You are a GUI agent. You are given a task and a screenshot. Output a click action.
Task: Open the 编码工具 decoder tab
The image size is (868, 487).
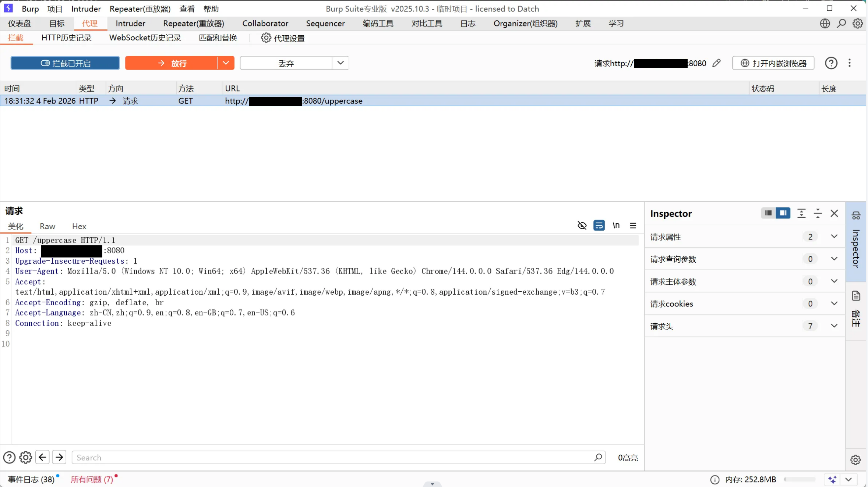378,24
